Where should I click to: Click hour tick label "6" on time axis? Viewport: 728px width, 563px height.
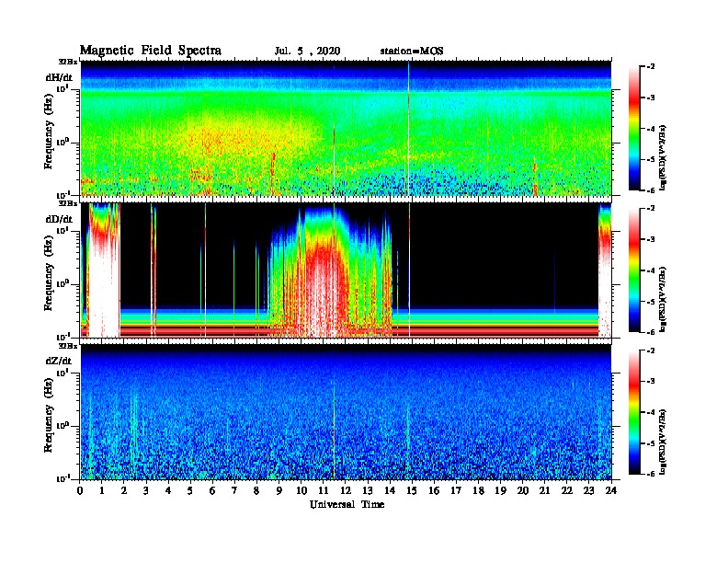point(212,491)
